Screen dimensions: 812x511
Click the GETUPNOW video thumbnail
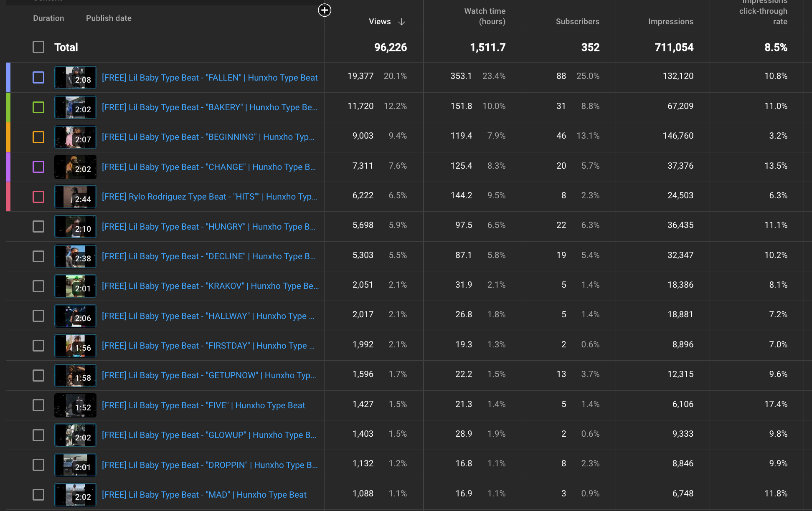(x=75, y=376)
